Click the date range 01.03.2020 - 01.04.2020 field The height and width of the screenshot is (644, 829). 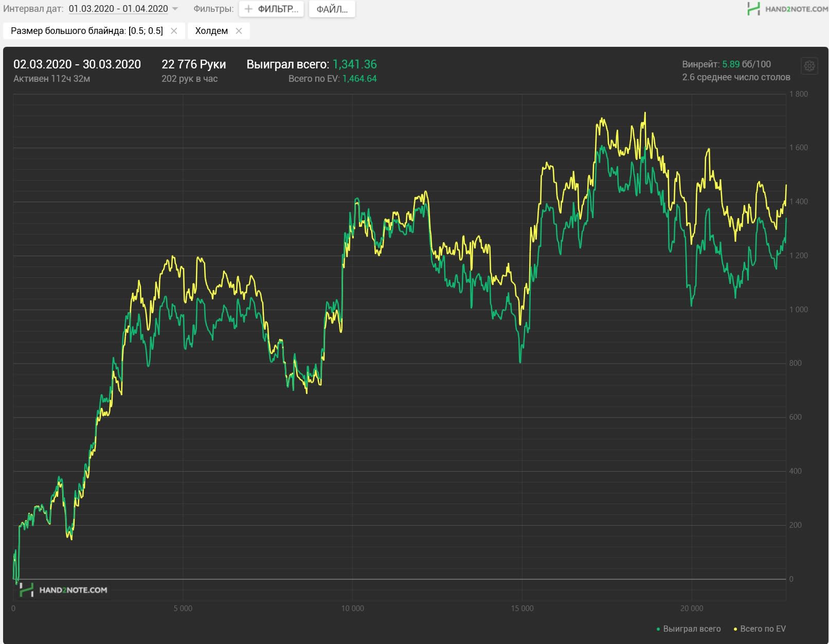click(x=118, y=9)
